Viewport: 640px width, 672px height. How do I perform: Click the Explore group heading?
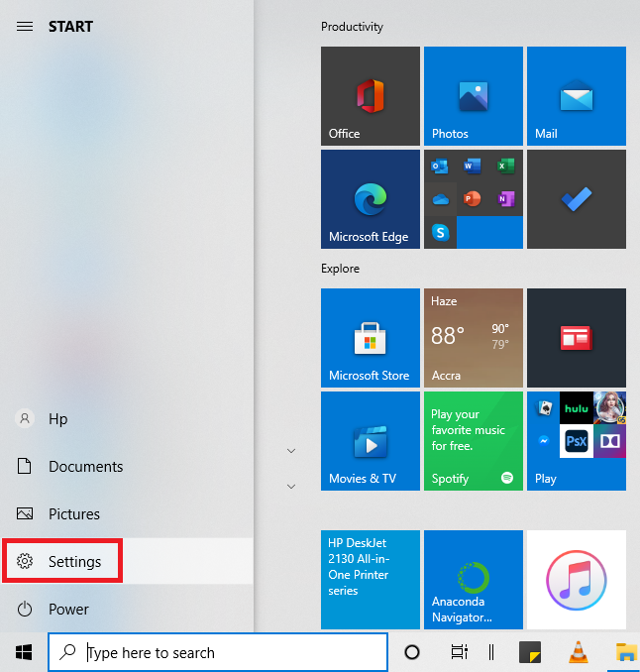[340, 269]
